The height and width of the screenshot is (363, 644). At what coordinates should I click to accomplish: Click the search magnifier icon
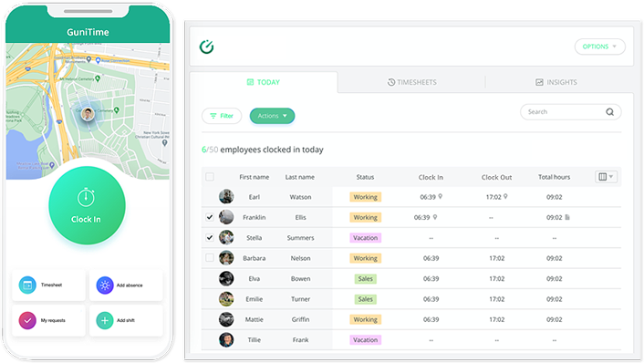(610, 111)
